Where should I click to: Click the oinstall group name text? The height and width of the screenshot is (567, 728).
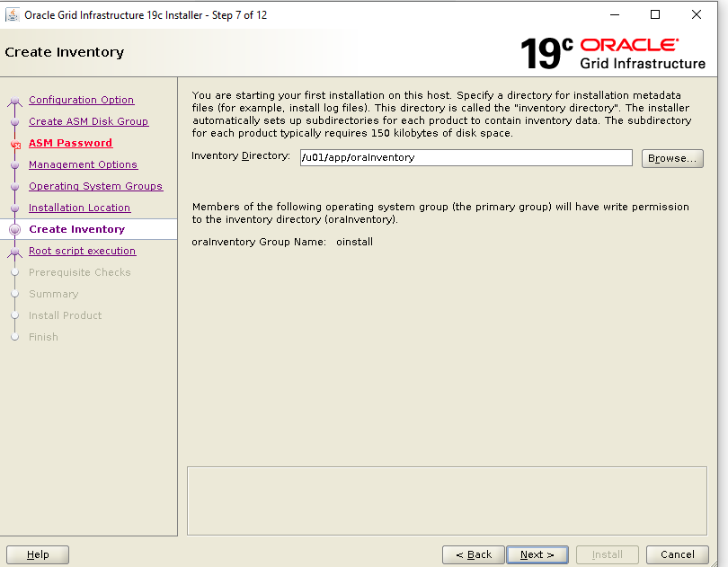click(355, 242)
